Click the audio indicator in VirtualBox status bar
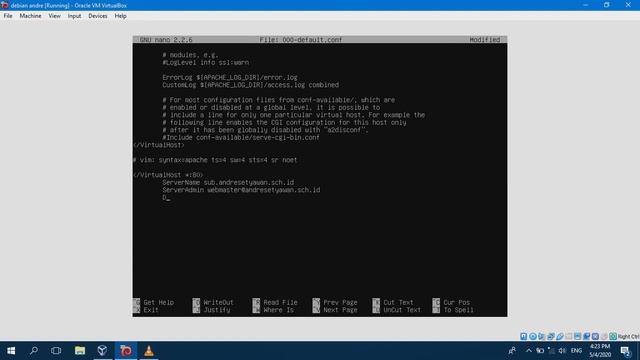The width and height of the screenshot is (640, 360). click(x=542, y=336)
